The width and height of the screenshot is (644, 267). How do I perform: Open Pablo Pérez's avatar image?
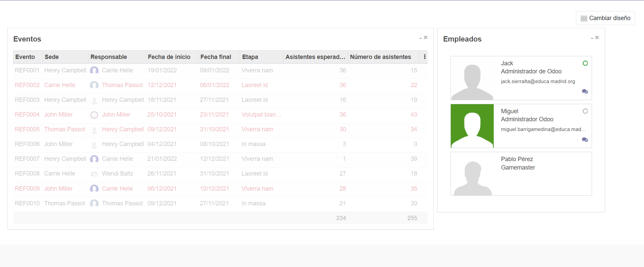tap(472, 174)
